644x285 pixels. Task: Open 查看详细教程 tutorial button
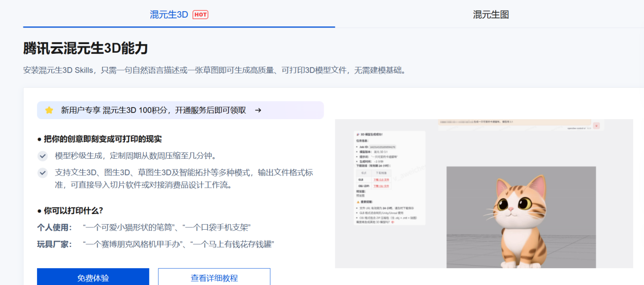tap(214, 277)
